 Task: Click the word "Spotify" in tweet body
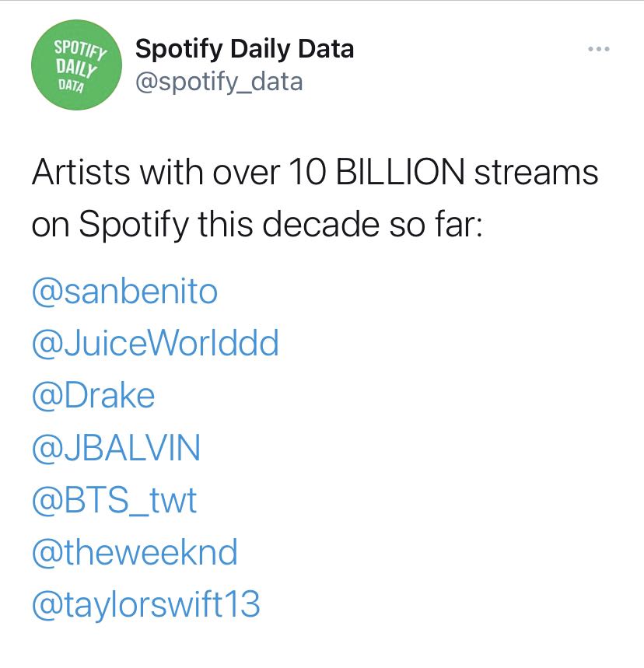(134, 225)
